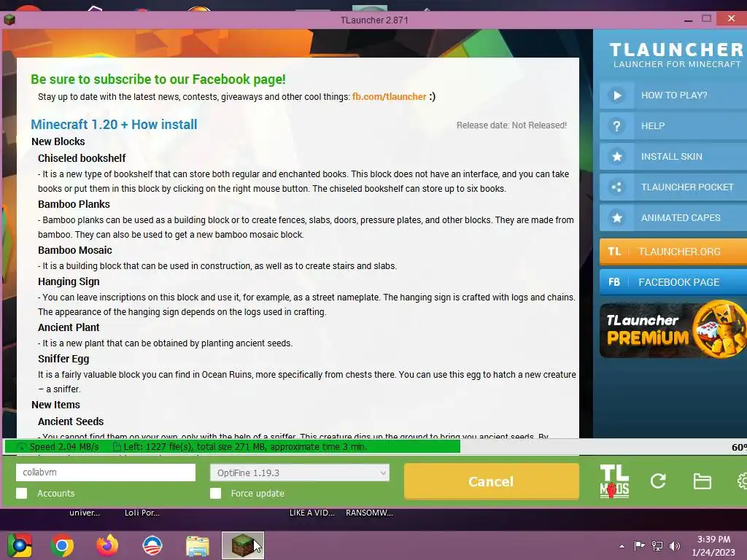Open the OptiFine 1.19.3 version dropdown
This screenshot has width=747, height=560.
point(300,472)
